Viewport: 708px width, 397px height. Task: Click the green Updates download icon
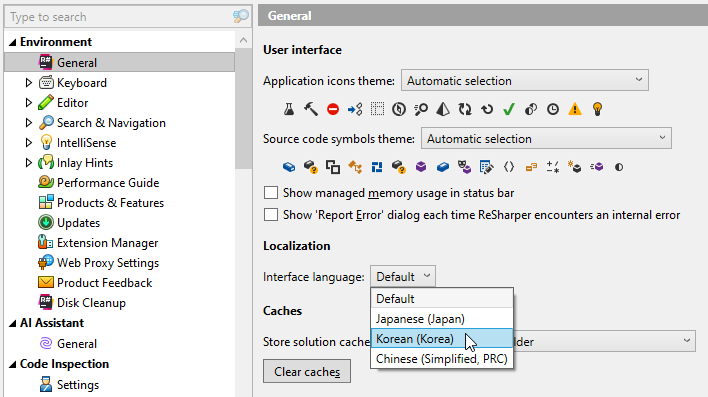[46, 222]
